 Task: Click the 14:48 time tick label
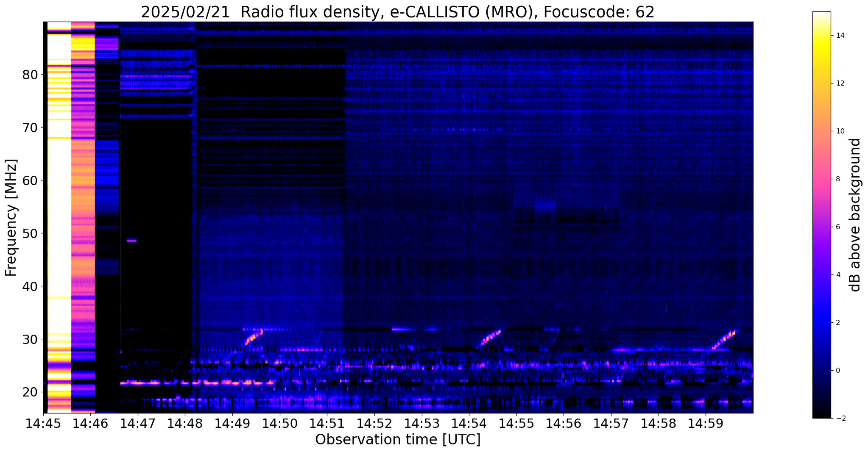point(185,424)
